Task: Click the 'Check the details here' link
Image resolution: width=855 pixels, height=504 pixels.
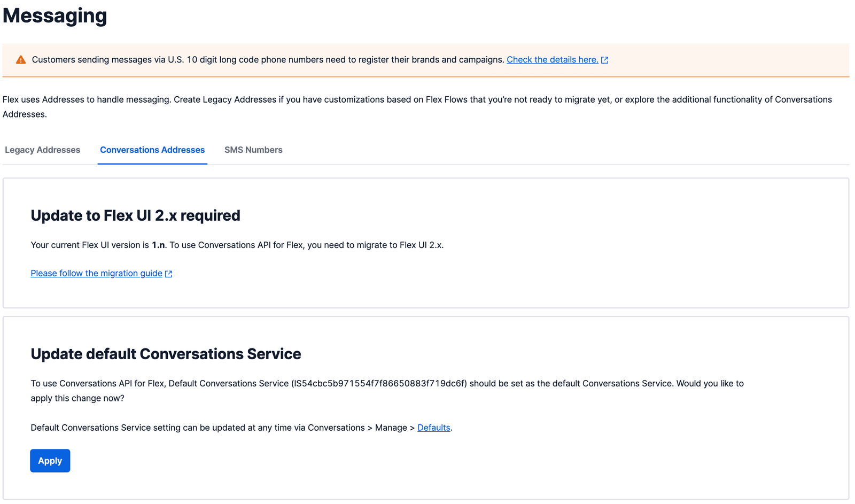Action: coord(552,59)
